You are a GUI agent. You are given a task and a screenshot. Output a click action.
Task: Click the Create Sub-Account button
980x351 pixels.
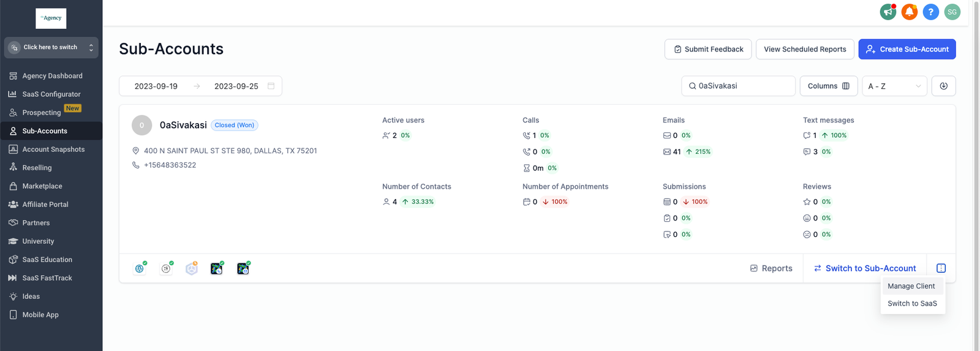[x=907, y=49]
